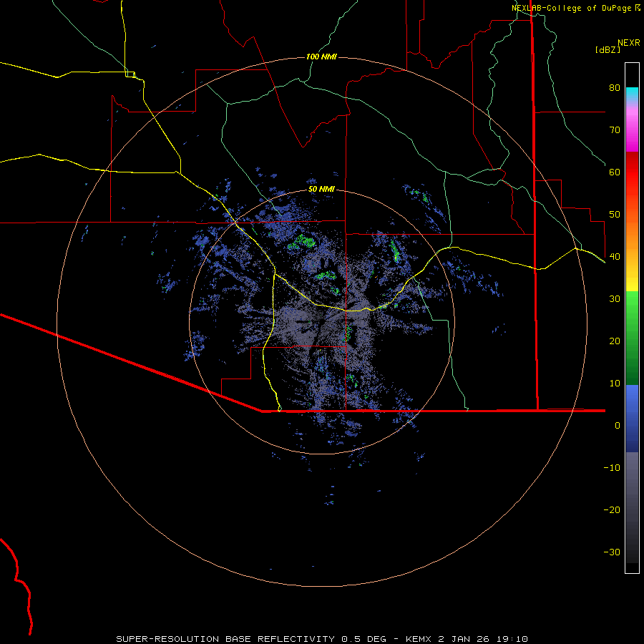
Task: Click the cyan top segment of the color bar
Action: (632, 94)
